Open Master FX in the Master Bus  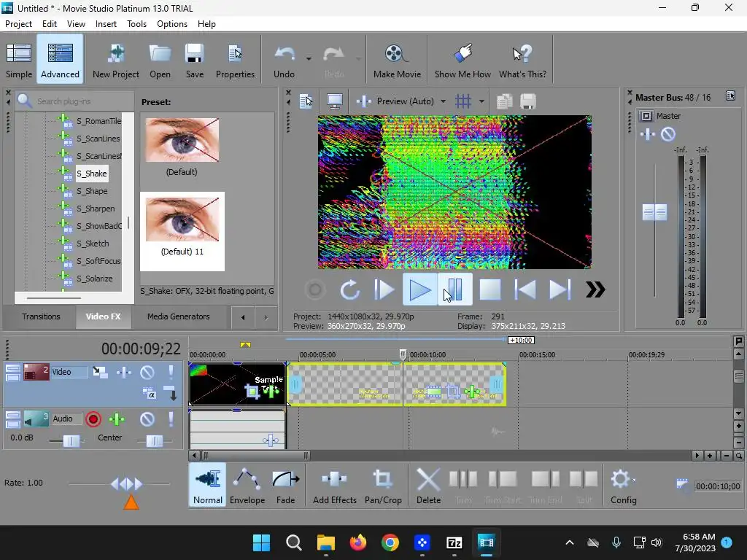648,134
